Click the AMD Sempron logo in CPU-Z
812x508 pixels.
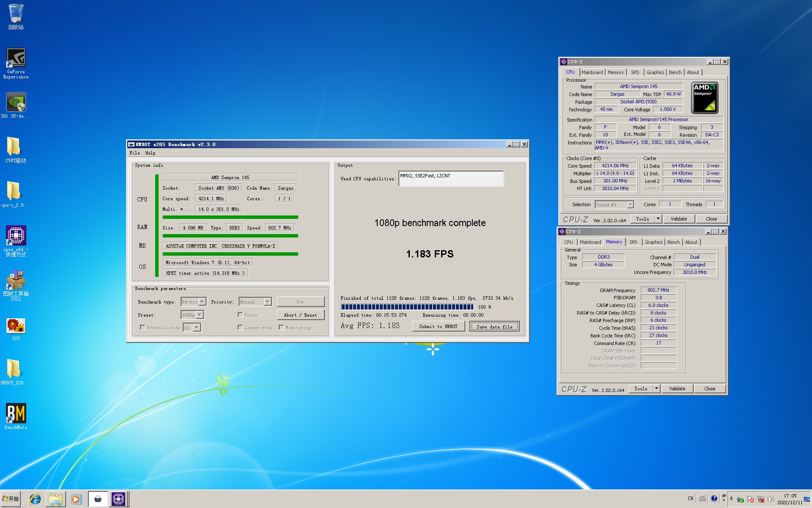tap(705, 98)
